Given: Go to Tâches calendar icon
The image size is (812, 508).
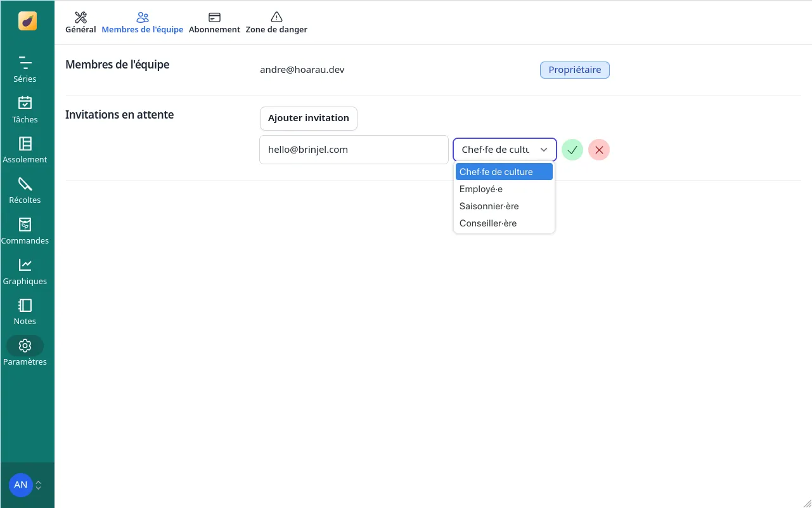Looking at the screenshot, I should click(25, 103).
